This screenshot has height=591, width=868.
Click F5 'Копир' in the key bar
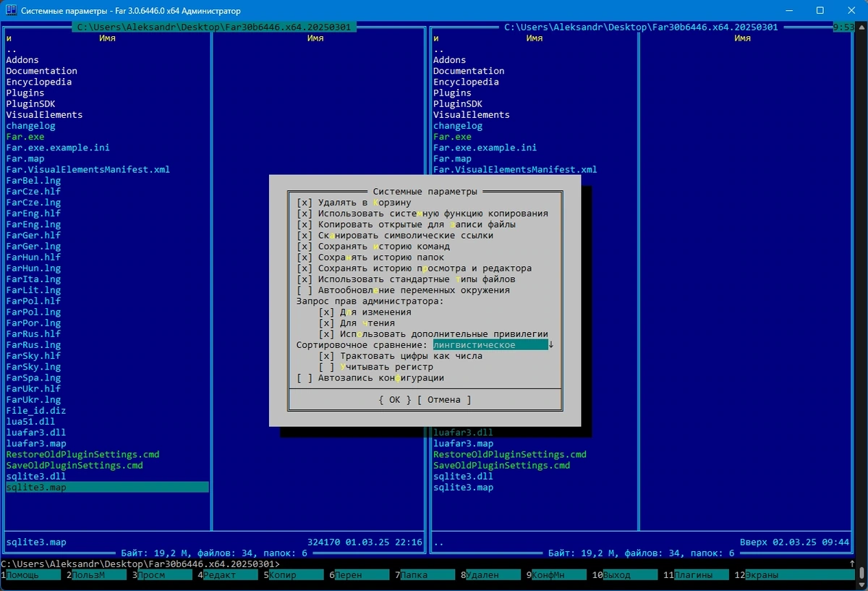294,575
